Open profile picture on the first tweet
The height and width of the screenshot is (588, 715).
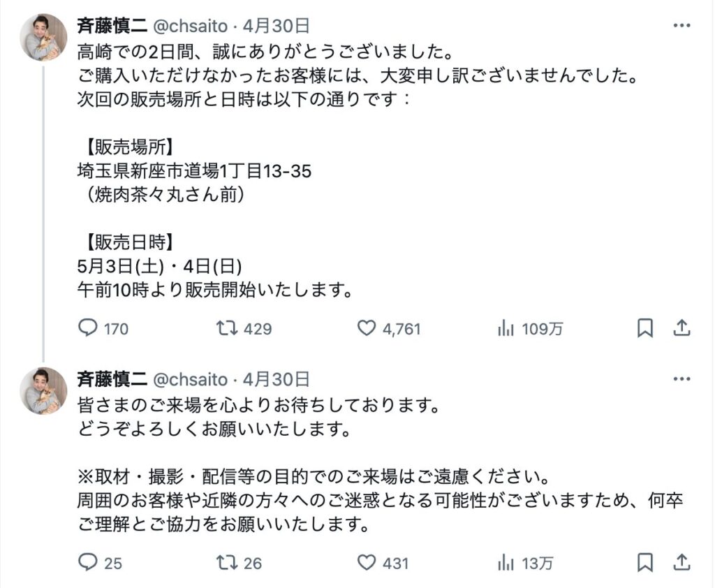[43, 37]
